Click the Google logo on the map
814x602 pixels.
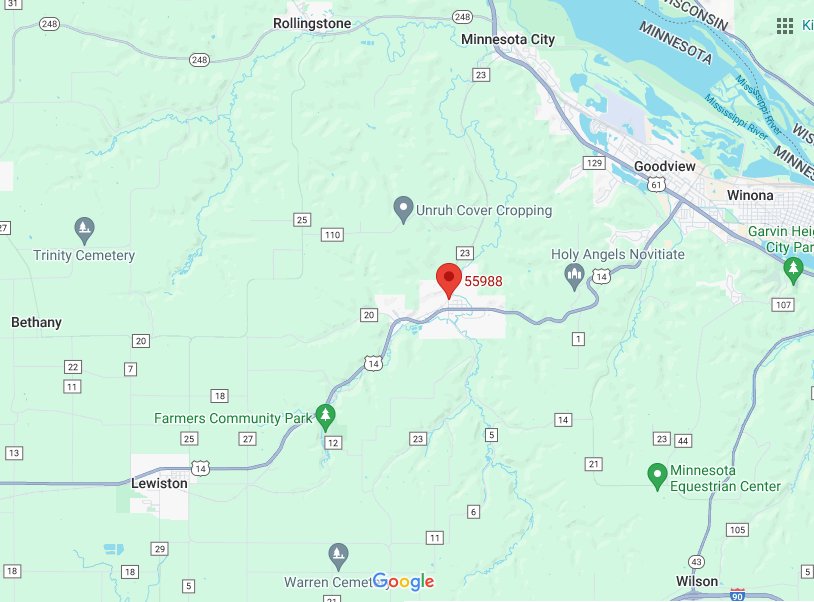(403, 582)
